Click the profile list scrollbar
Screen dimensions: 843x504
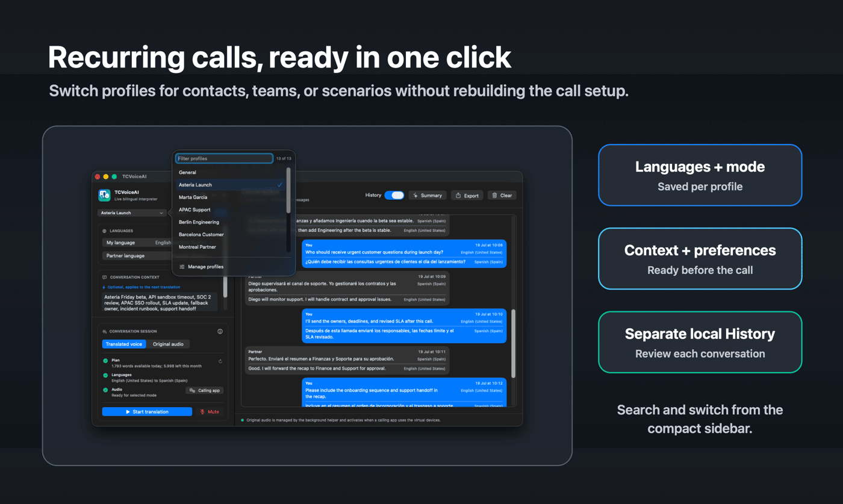point(289,190)
